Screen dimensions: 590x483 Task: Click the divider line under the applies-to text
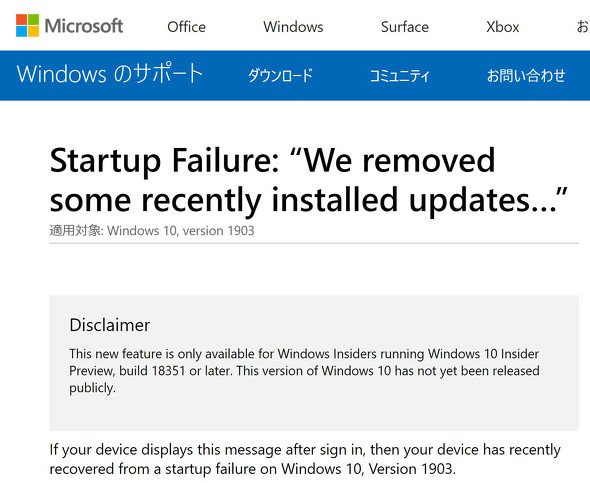(x=314, y=243)
